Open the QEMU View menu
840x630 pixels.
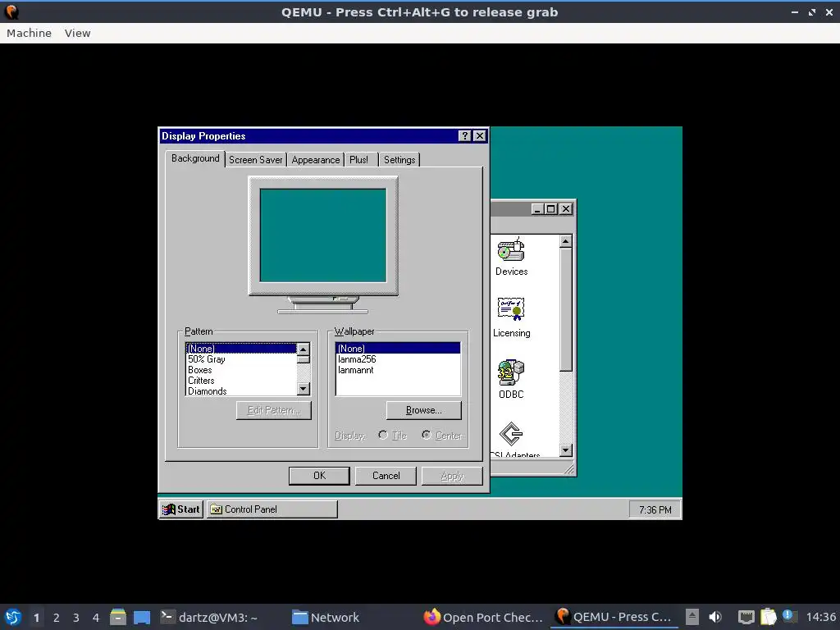(77, 33)
